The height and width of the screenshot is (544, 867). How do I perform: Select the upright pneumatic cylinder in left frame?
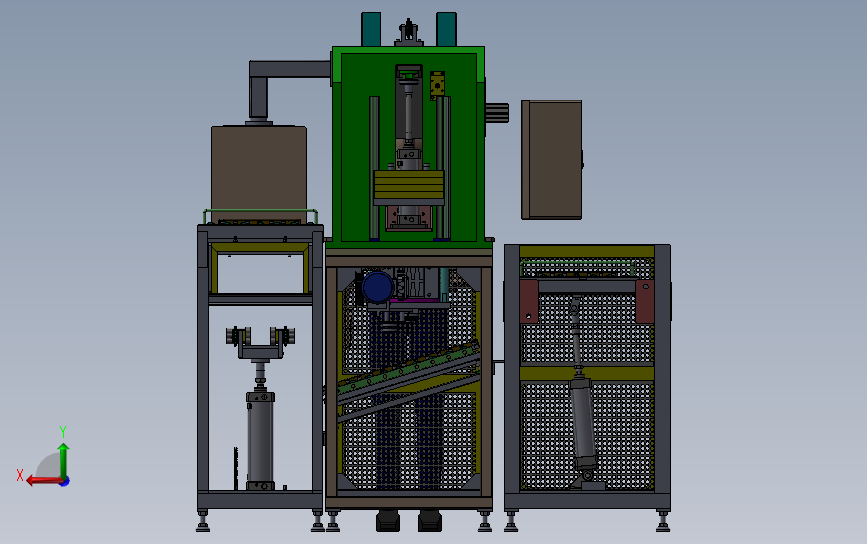pos(260,440)
